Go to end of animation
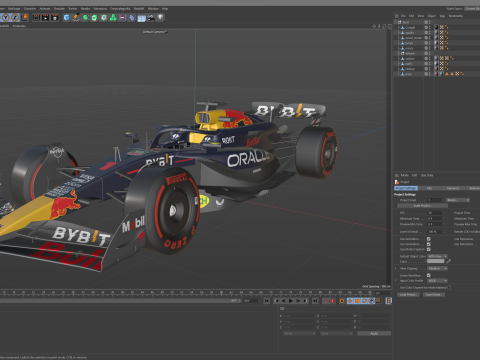 pyautogui.click(x=315, y=301)
